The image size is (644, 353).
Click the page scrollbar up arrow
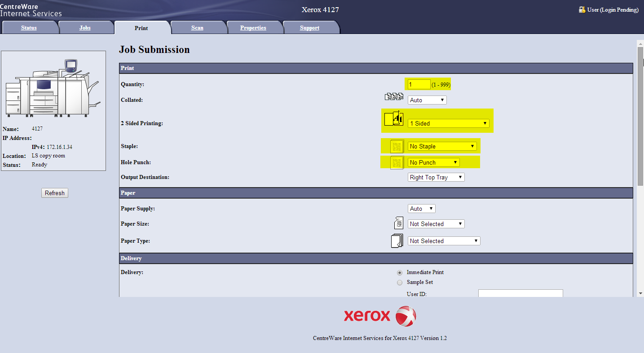[x=640, y=43]
